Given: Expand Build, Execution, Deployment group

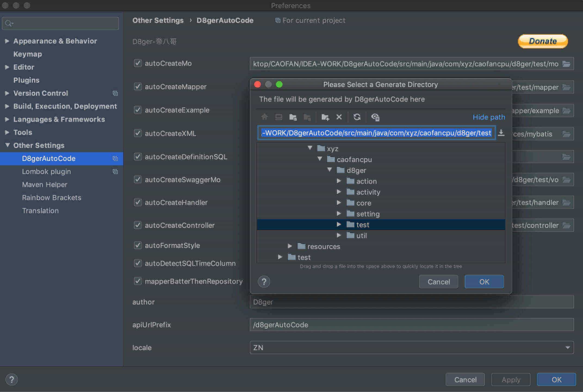Looking at the screenshot, I should coord(7,106).
